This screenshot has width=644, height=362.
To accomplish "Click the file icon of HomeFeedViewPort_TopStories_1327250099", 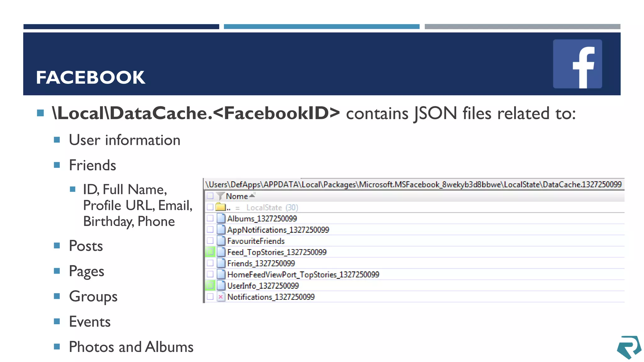I will 221,274.
